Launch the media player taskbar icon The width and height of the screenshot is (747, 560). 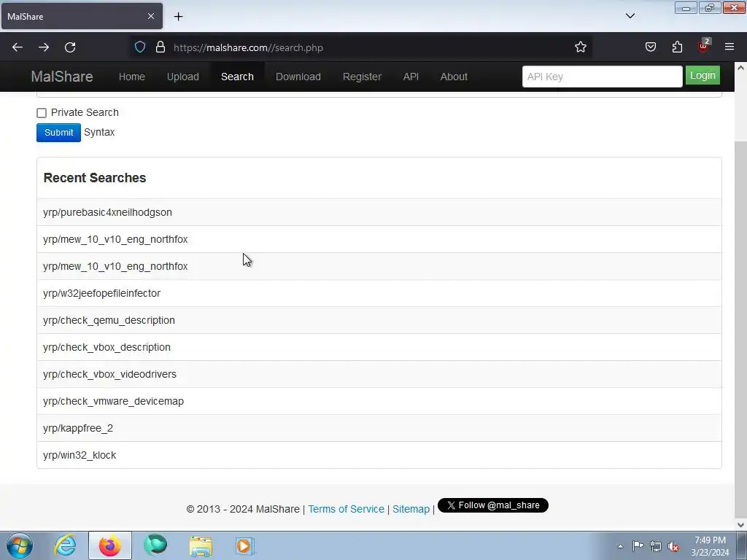(x=245, y=545)
